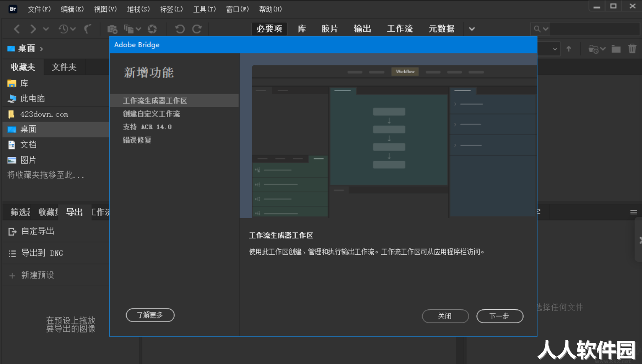The height and width of the screenshot is (364, 642).
Task: Expand the 桌面 path chevron
Action: pyautogui.click(x=42, y=49)
